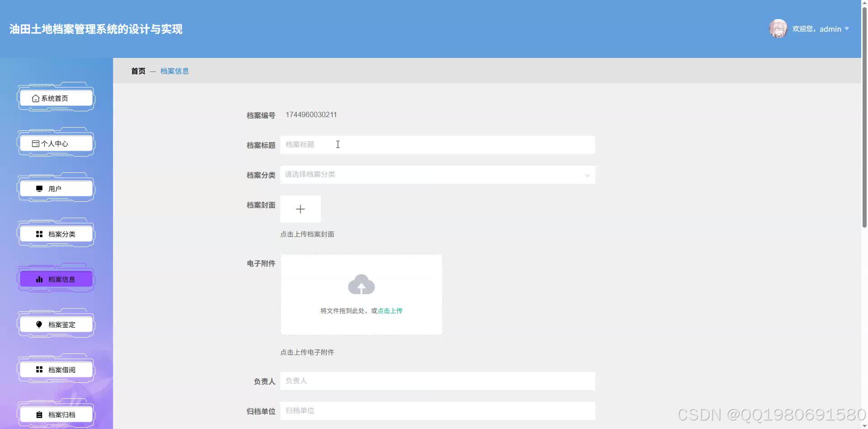Select the 档案分类 grid icon
The height and width of the screenshot is (429, 868).
39,234
